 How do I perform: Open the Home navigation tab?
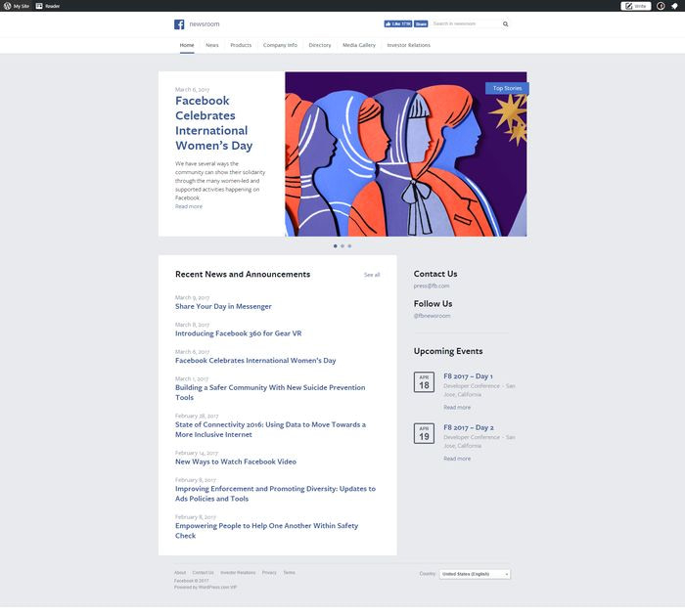(187, 45)
